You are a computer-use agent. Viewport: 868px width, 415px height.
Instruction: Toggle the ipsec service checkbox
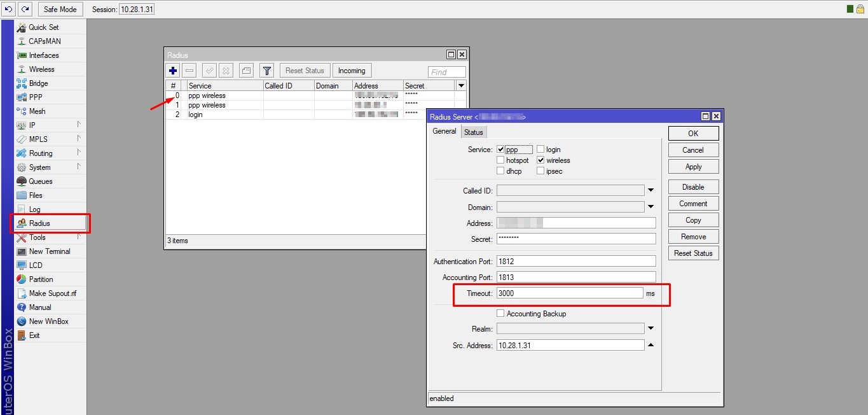point(541,171)
